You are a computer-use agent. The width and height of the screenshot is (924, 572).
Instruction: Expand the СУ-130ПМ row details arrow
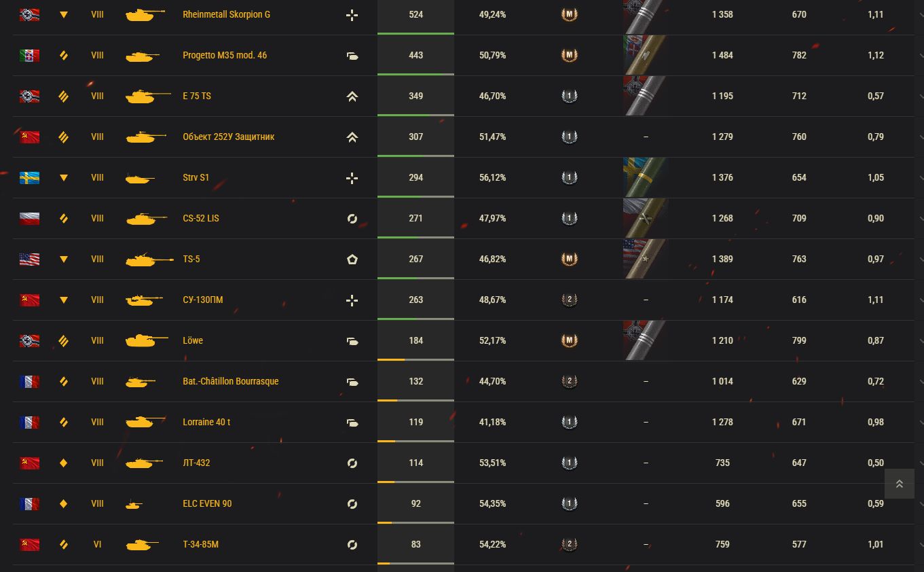(921, 300)
